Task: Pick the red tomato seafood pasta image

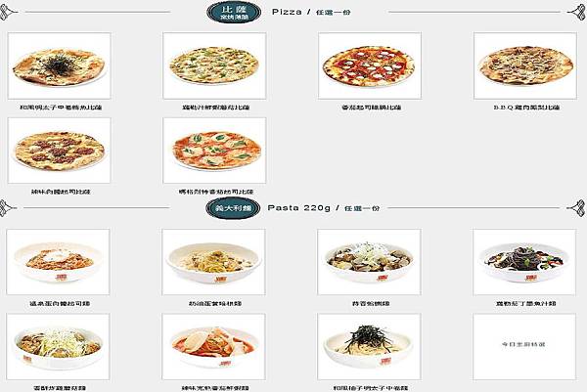Action: [213, 347]
